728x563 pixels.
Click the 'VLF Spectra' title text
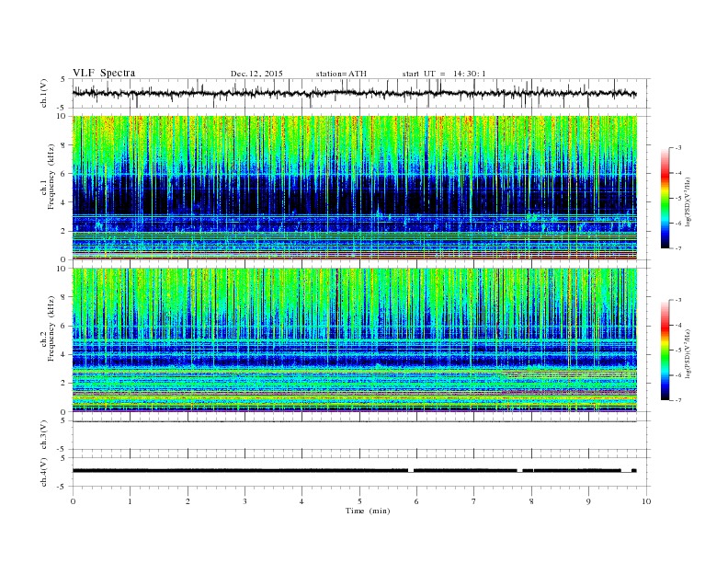pyautogui.click(x=104, y=73)
